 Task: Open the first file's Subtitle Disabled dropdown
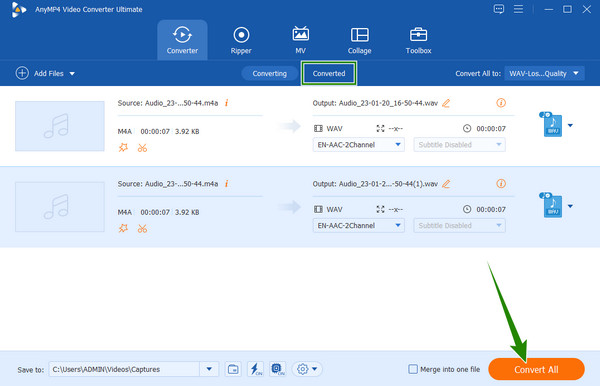459,145
